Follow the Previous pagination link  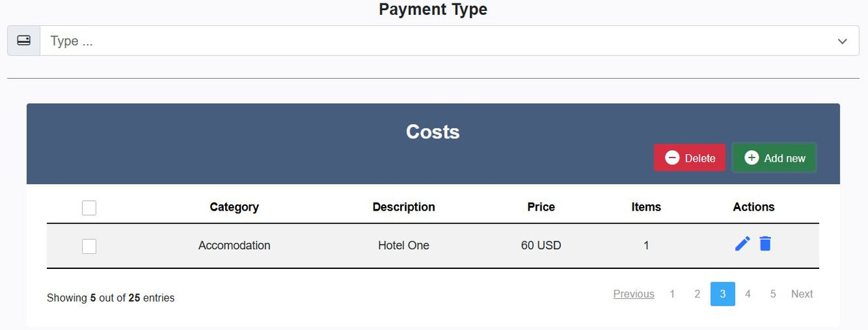pyautogui.click(x=633, y=294)
